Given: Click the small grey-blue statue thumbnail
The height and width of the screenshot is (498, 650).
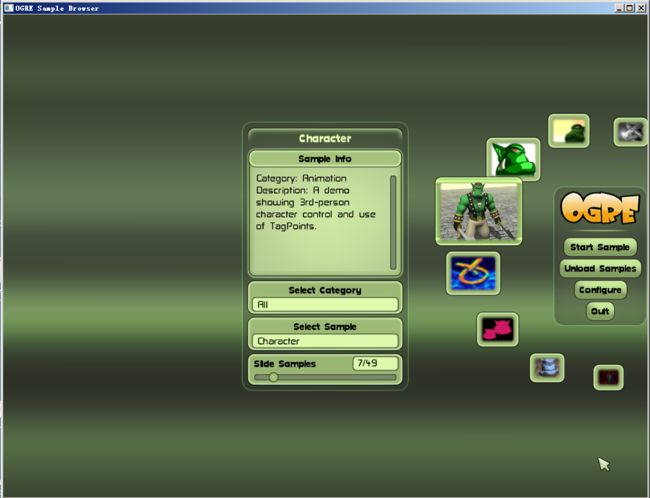Looking at the screenshot, I should 547,368.
